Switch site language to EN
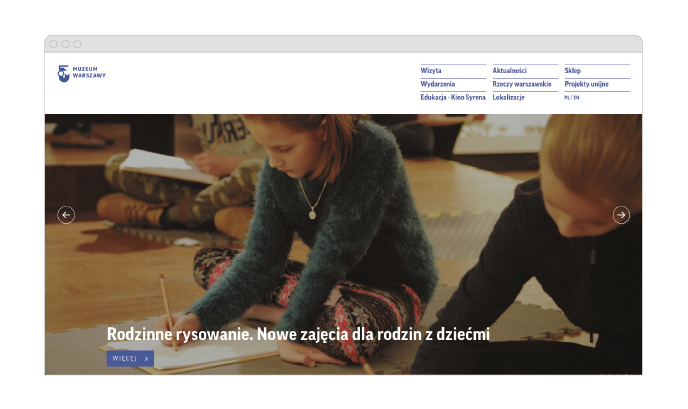Image resolution: width=688 pixels, height=409 pixels. click(577, 97)
